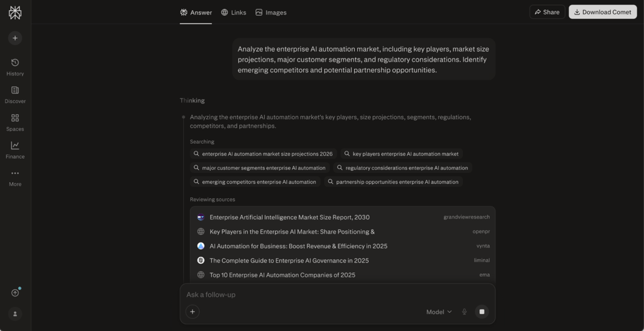Click the 'partnership opportunities enterprise AI automation' chip

click(x=394, y=182)
